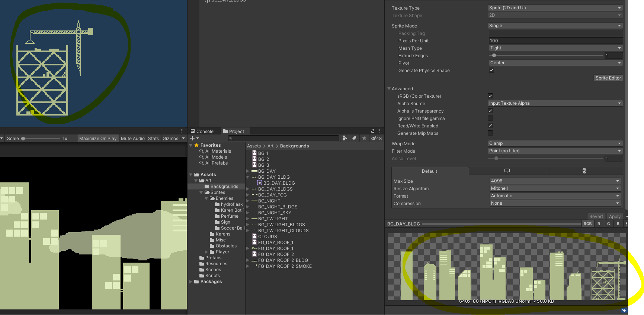Open the Gizmos dropdown arrow
This screenshot has width=644, height=315.
tap(183, 138)
